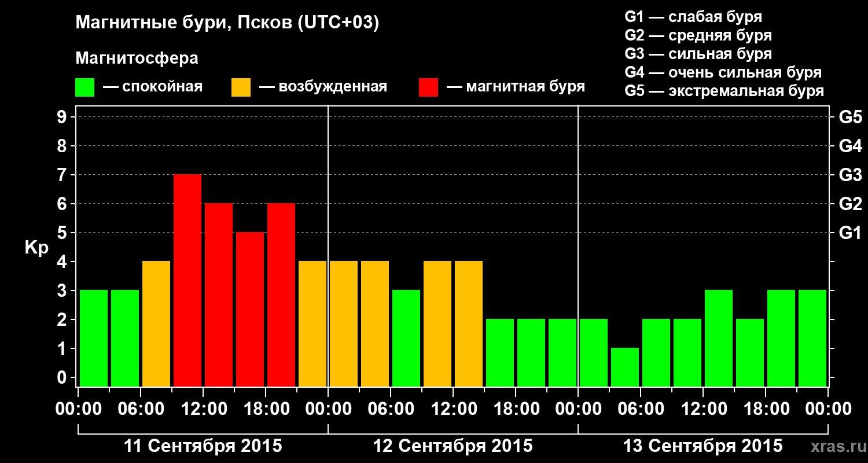Click the orange 'возбужденная' legend swatch
This screenshot has height=463, width=868.
[x=241, y=87]
